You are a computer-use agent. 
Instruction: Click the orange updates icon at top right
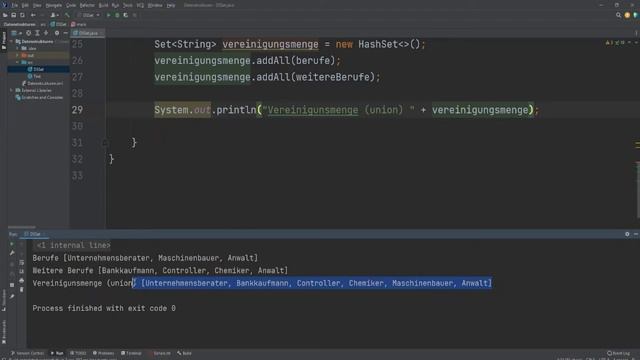[627, 15]
